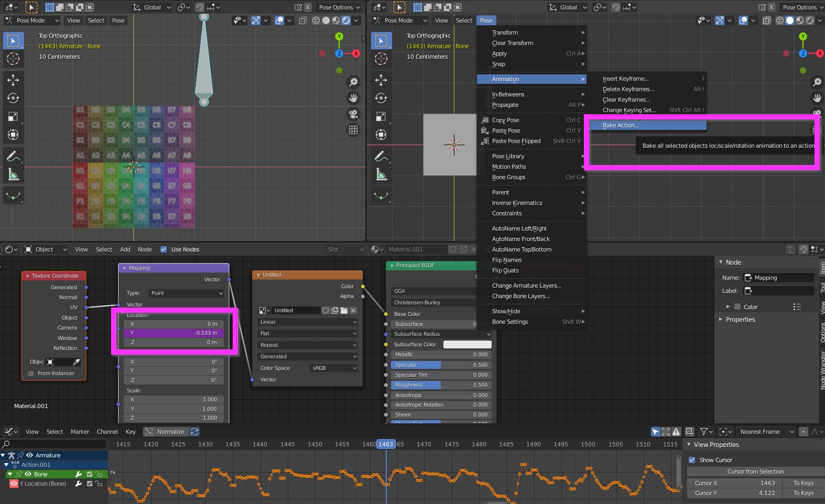Image resolution: width=825 pixels, height=504 pixels.
Task: Click wrench modifier icon on Bone channel
Action: [79, 474]
